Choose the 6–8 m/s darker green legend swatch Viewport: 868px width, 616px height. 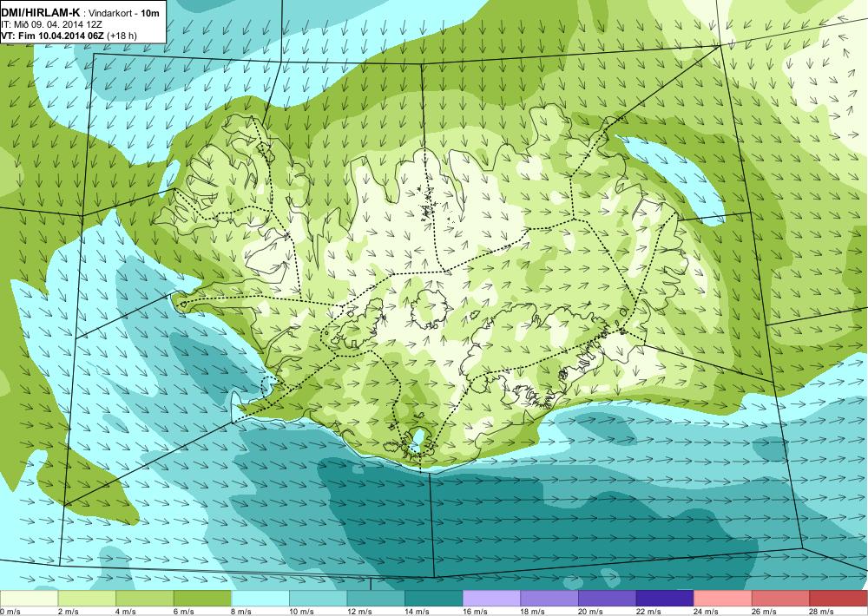202,599
